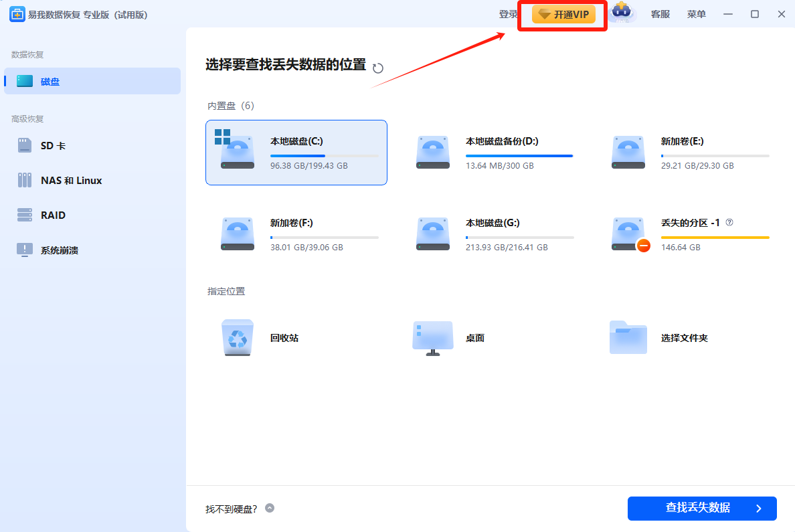The height and width of the screenshot is (532, 795).
Task: Select 磁盘 in the sidebar
Action: point(50,82)
